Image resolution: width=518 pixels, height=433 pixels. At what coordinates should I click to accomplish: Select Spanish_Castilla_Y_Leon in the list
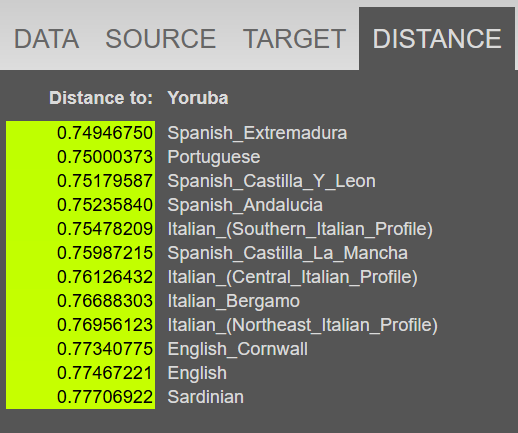coord(271,181)
